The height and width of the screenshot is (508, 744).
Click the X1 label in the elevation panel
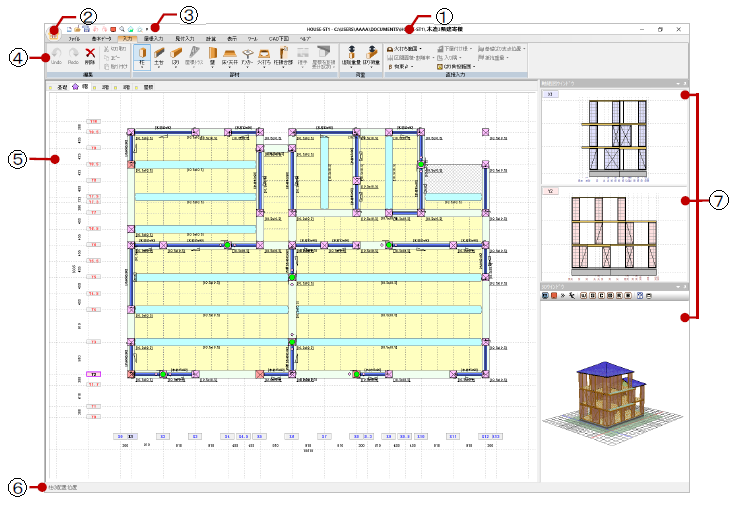point(549,93)
